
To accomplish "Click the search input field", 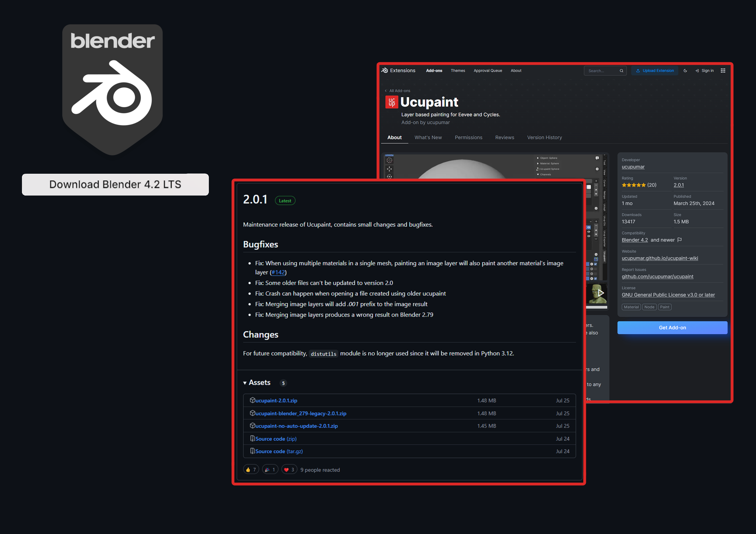I will point(601,70).
